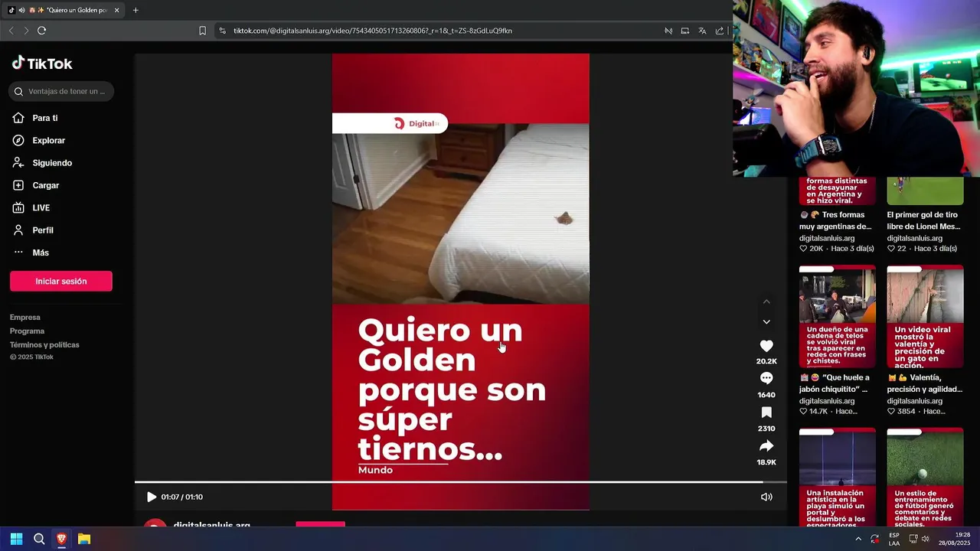Expand the Programa footer section
Image resolution: width=980 pixels, height=551 pixels.
coord(27,331)
